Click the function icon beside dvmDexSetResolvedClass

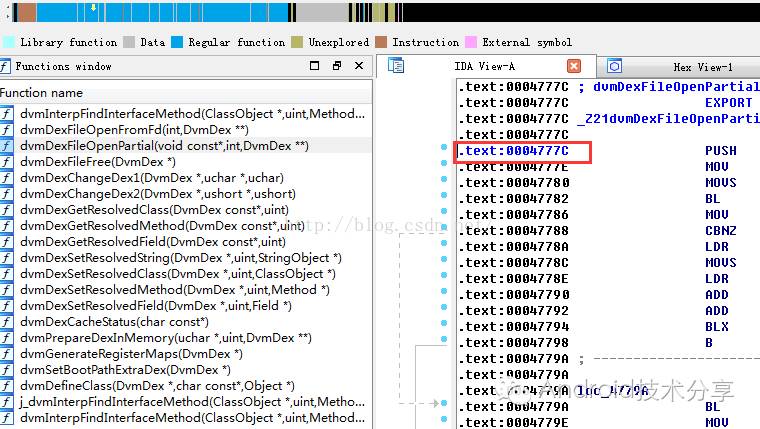click(x=6, y=274)
